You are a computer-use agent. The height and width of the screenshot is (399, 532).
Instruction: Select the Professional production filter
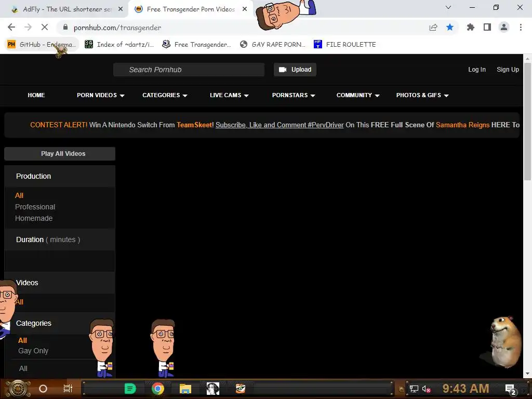[x=35, y=207]
